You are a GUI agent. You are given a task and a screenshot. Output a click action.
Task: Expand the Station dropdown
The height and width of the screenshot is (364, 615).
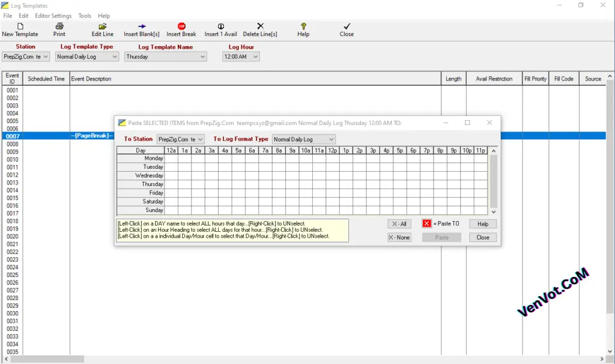[x=46, y=57]
